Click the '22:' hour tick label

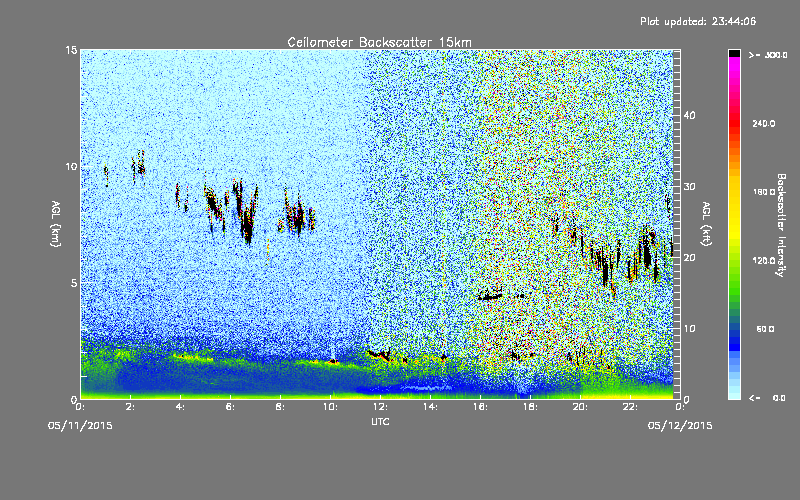coord(630,407)
